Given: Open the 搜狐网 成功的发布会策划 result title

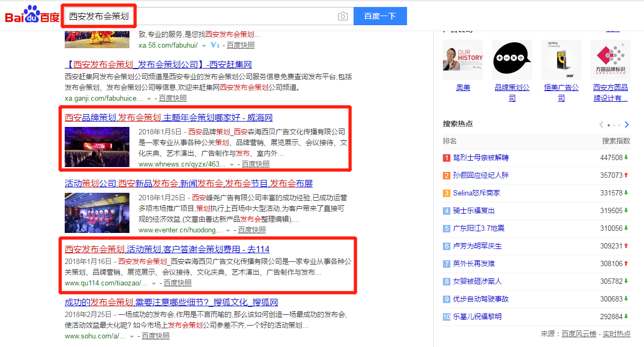Looking at the screenshot, I should 171,302.
